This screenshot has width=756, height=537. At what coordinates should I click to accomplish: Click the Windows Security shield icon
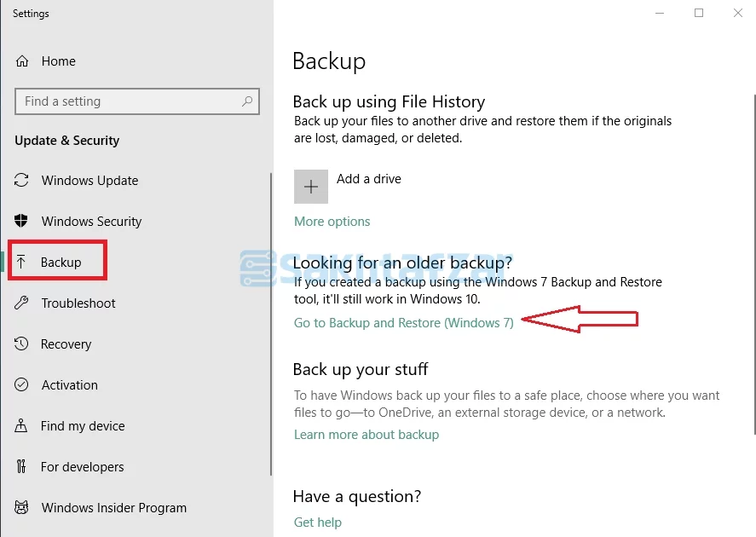click(22, 222)
